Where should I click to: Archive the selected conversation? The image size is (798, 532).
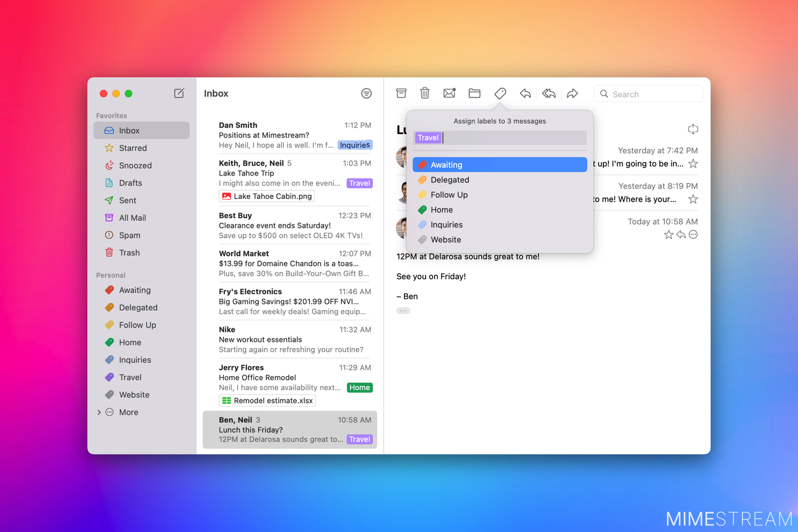point(401,94)
